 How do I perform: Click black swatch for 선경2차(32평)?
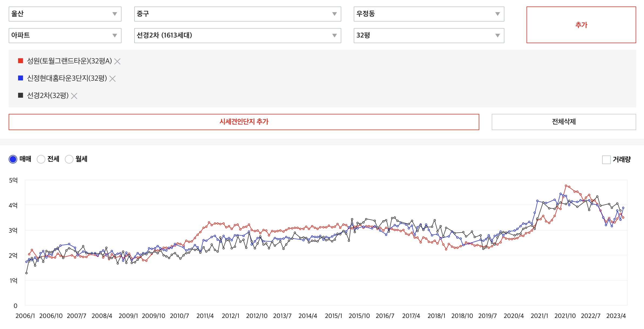(x=21, y=95)
